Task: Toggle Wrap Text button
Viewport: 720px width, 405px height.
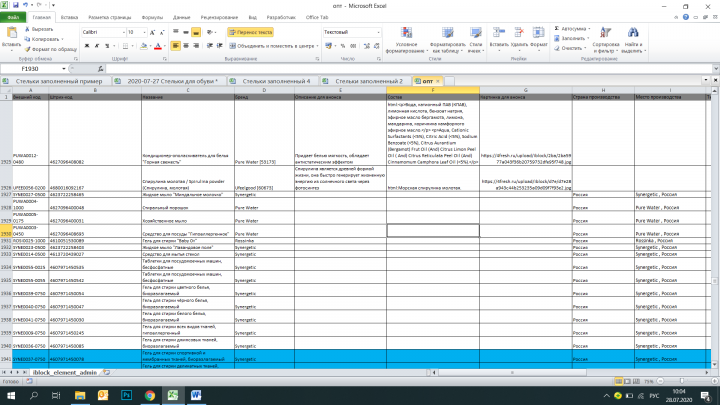Action: coord(251,32)
